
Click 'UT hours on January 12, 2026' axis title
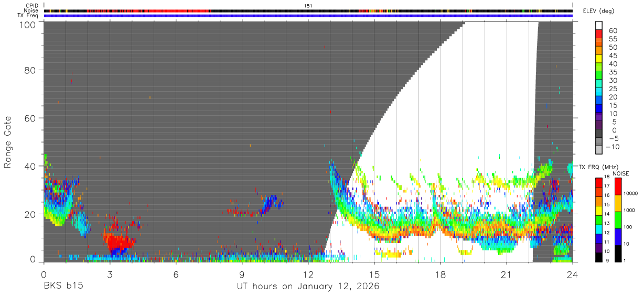point(307,287)
